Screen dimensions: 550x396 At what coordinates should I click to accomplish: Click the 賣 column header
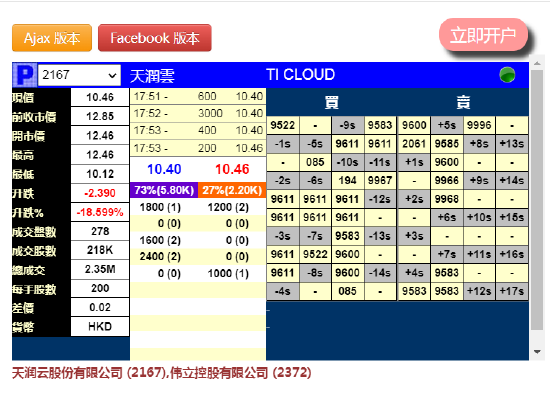click(463, 102)
